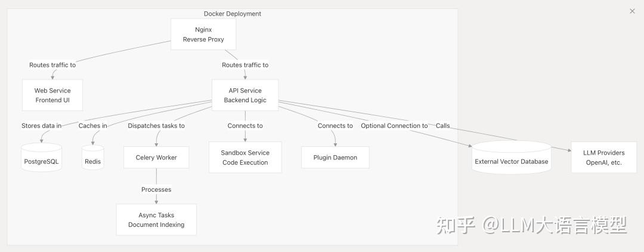Click the Calls edge label
Viewport: 644px width, 252px height.
442,126
